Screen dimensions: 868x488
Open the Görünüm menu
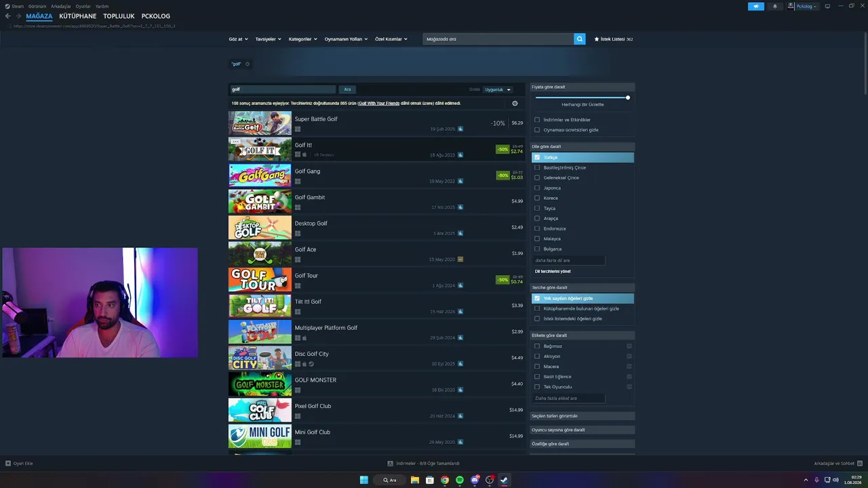point(37,6)
